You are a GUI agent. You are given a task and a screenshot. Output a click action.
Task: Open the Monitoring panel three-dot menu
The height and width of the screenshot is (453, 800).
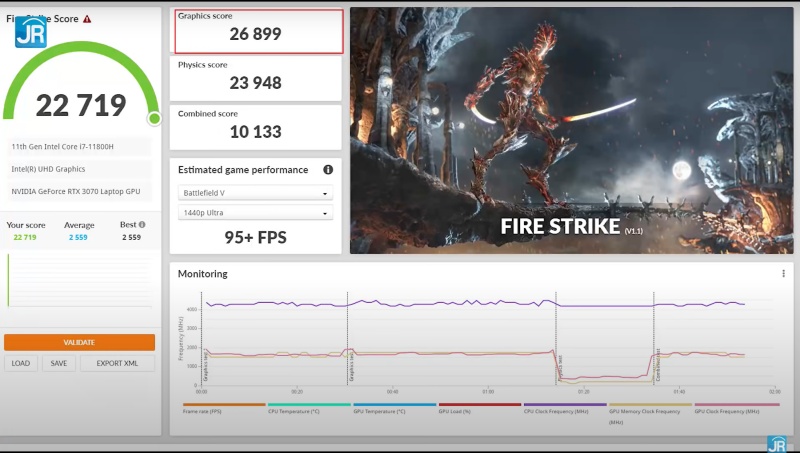783,273
